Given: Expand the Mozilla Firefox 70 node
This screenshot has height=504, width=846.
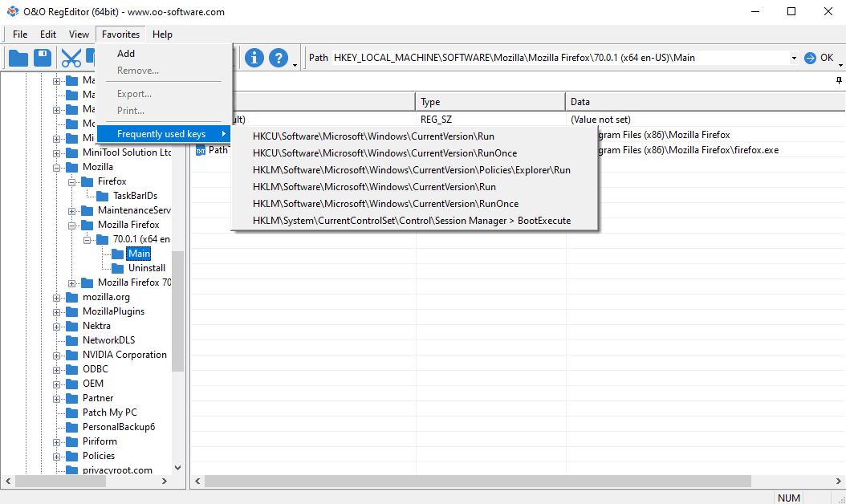Looking at the screenshot, I should click(71, 283).
